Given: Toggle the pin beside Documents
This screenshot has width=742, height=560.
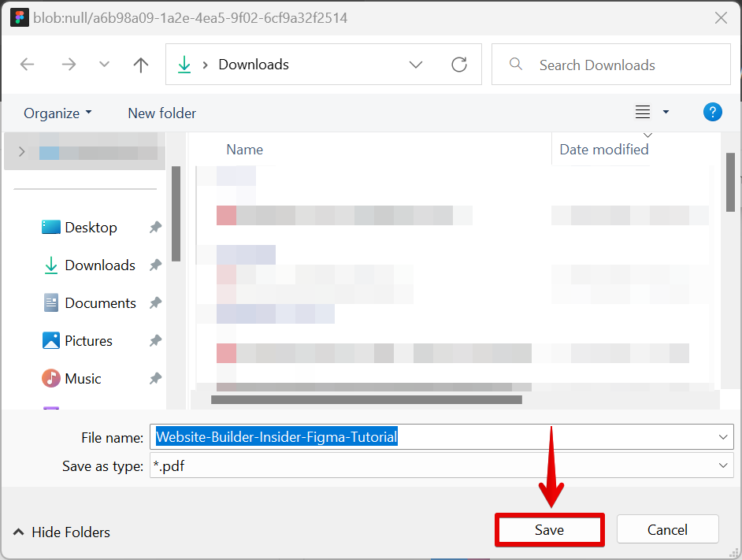Looking at the screenshot, I should coord(155,303).
